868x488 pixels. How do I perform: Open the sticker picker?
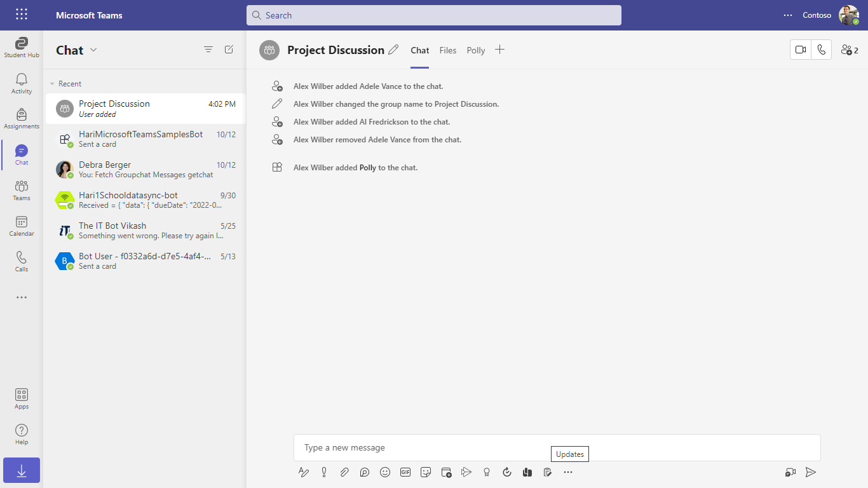(x=426, y=472)
